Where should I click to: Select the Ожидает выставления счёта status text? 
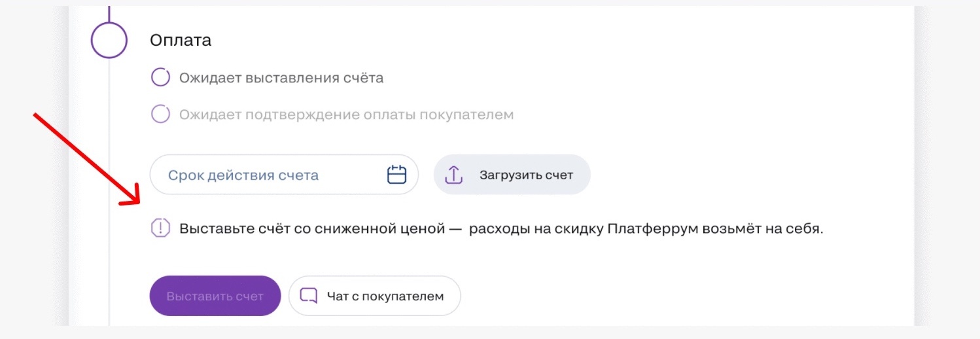click(x=281, y=79)
